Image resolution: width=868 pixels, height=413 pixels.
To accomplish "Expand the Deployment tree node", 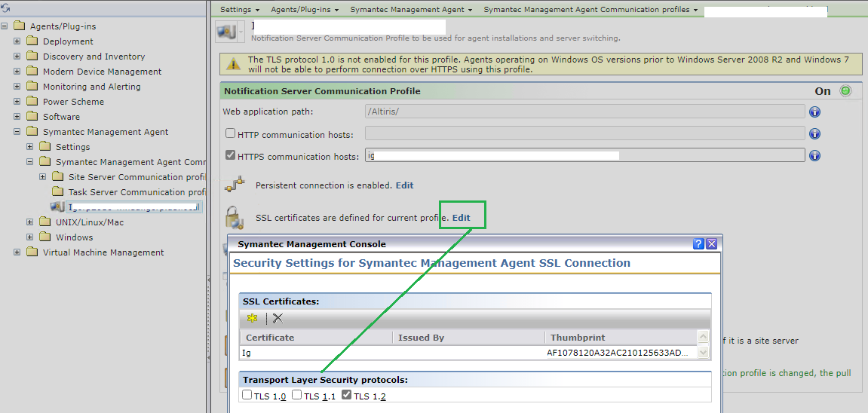I will click(17, 41).
